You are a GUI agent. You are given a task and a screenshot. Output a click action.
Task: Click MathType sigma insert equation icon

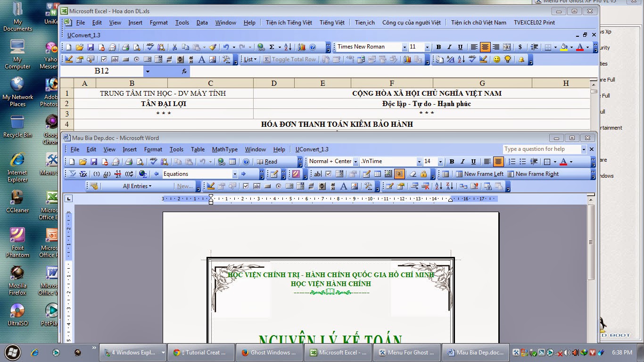73,174
